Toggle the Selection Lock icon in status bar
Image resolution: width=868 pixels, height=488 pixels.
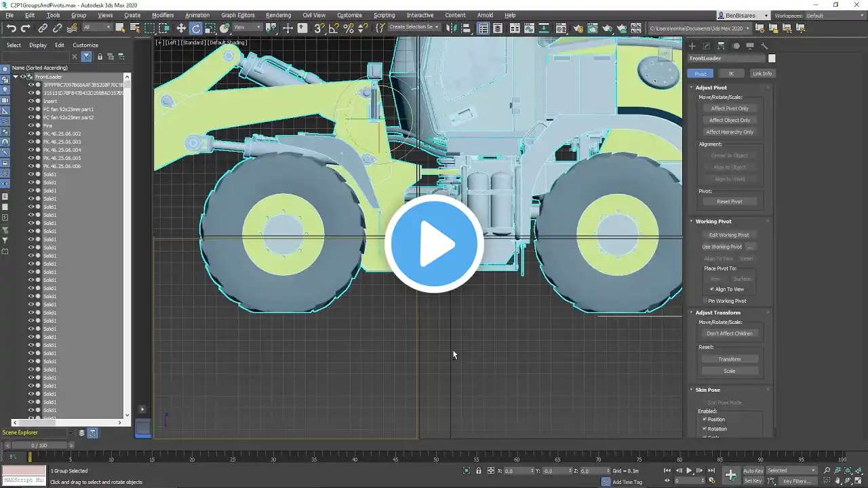(479, 470)
